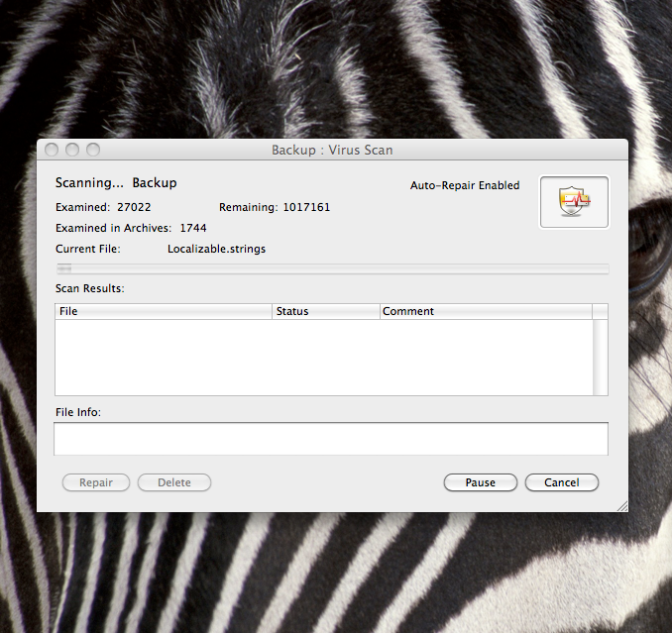Click the 'Localizable.strings' current file name
The width and height of the screenshot is (672, 633).
point(216,249)
